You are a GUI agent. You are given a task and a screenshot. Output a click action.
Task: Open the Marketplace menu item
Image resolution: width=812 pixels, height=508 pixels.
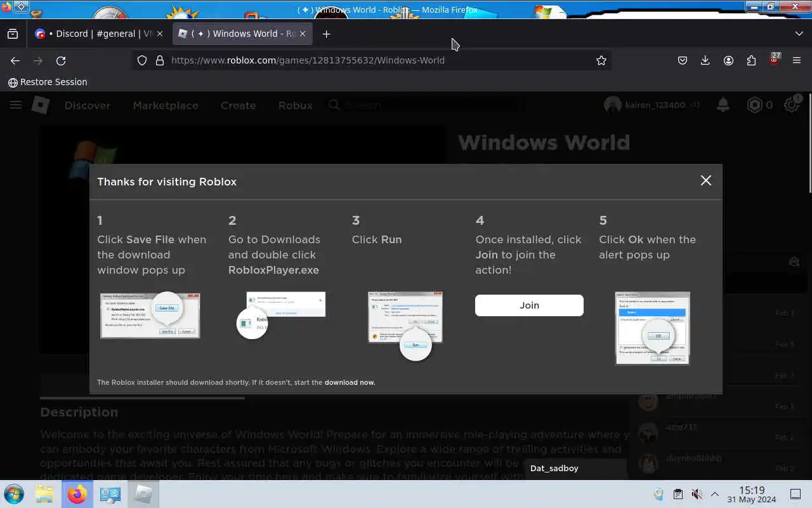(x=166, y=105)
